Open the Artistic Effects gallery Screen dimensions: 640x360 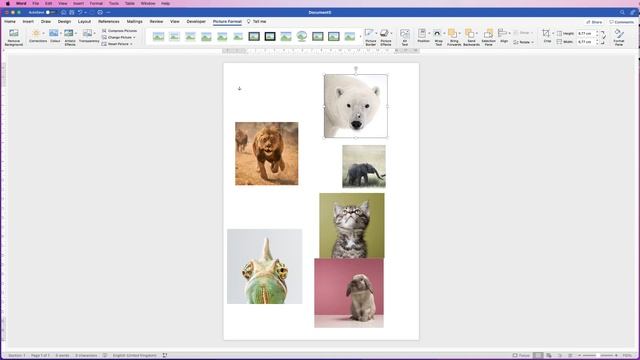click(69, 37)
